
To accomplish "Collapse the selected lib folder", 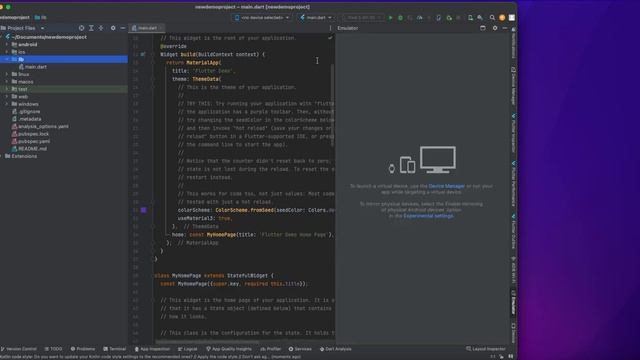I will 7,59.
